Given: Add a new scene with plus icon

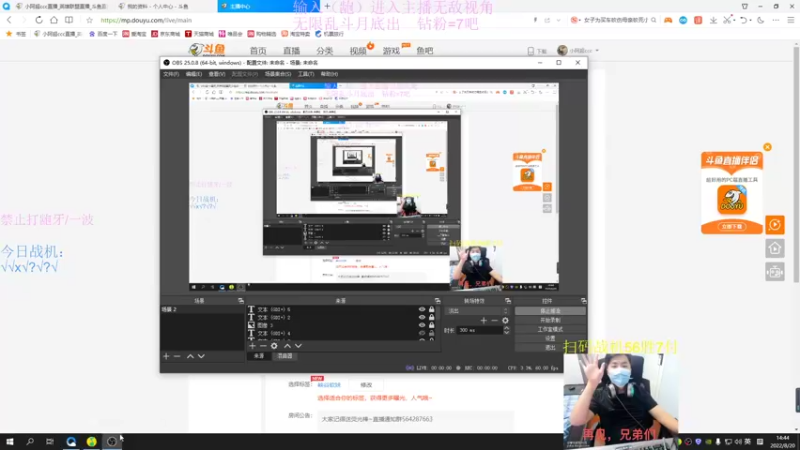Looking at the screenshot, I should [166, 356].
